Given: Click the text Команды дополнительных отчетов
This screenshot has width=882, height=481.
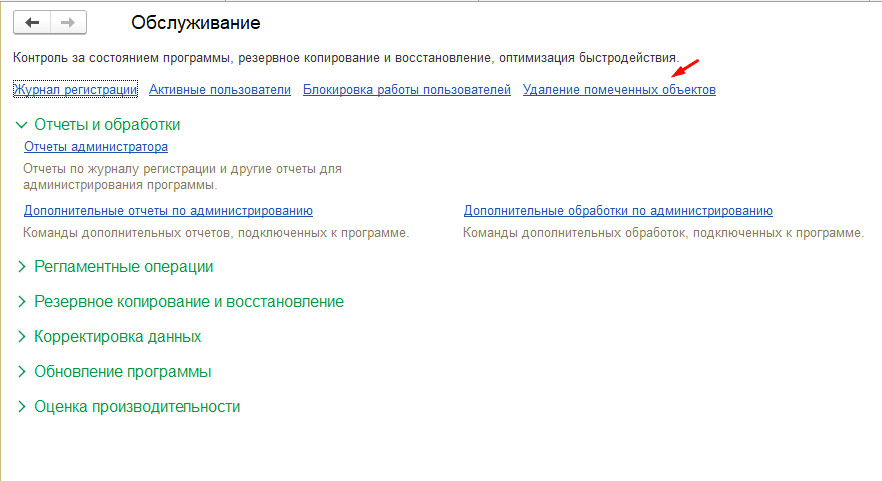Looking at the screenshot, I should 216,233.
